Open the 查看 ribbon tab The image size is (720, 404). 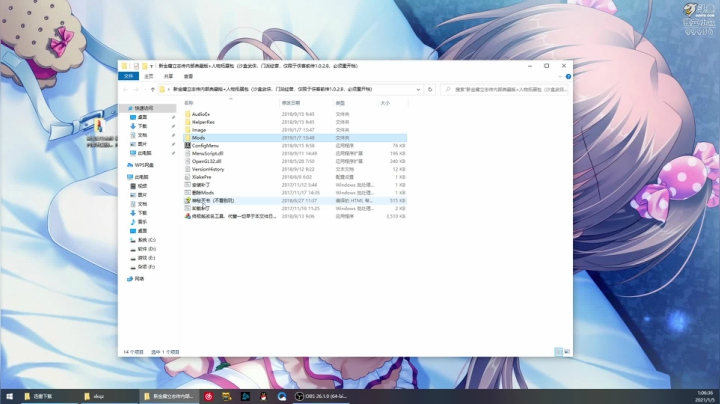(x=188, y=76)
